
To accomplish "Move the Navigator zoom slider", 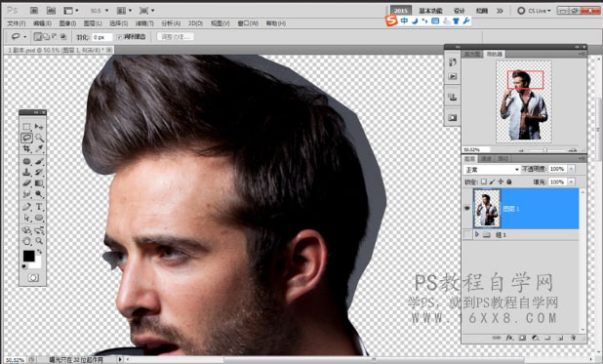I will 544,149.
